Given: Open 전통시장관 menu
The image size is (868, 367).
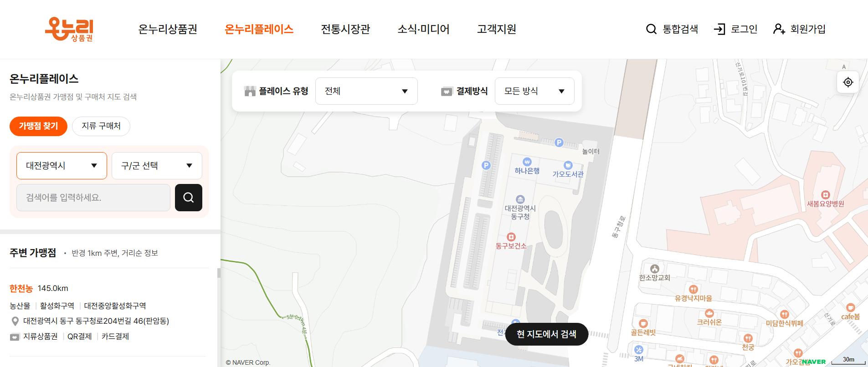Looking at the screenshot, I should click(x=345, y=29).
